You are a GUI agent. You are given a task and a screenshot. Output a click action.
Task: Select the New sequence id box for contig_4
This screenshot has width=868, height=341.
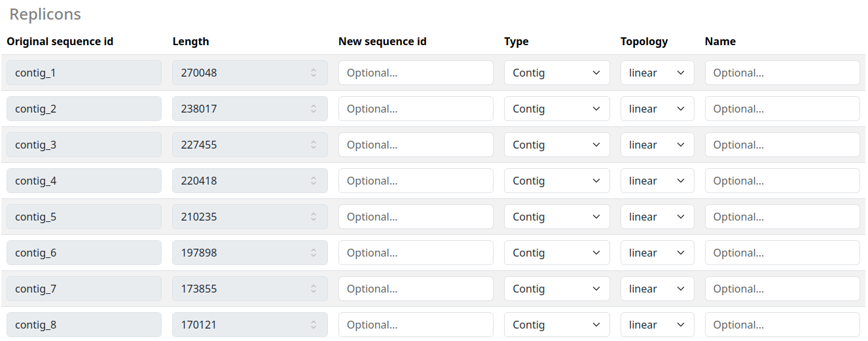(416, 181)
